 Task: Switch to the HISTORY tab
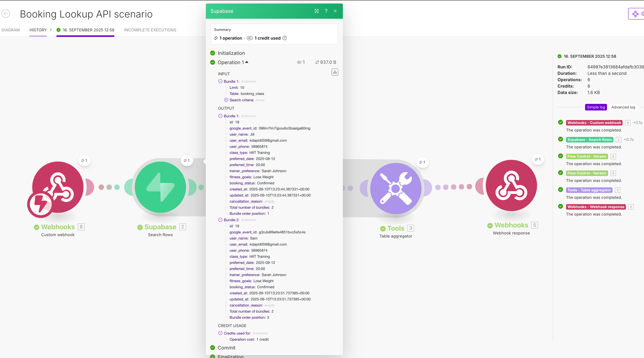pyautogui.click(x=38, y=30)
